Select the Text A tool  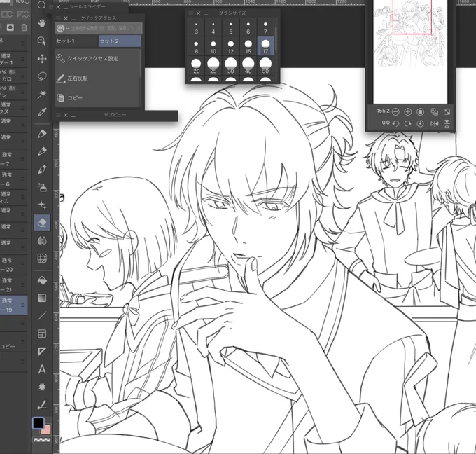point(42,369)
